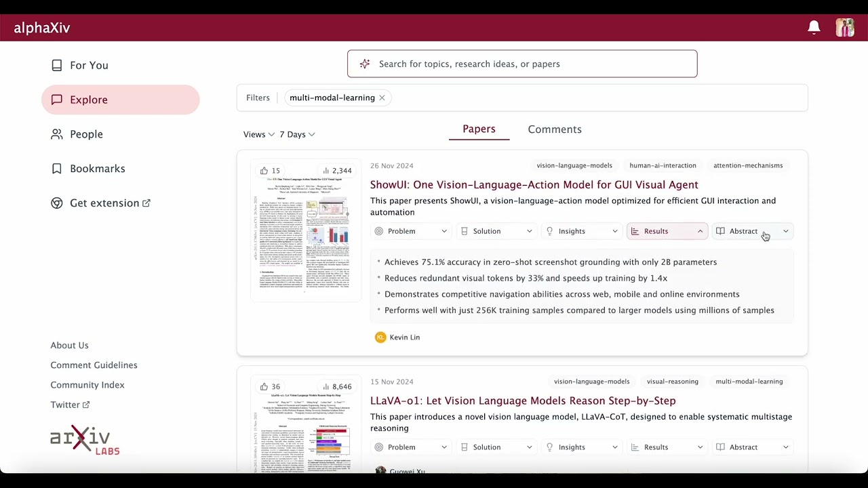Click ShowUI's vision-language-models tag
The height and width of the screenshot is (488, 868).
tap(574, 165)
